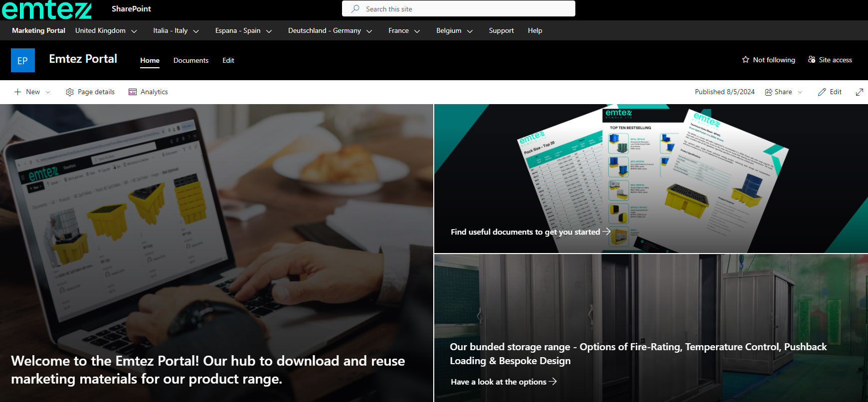
Task: Click Edit page button in command bar
Action: click(x=830, y=92)
